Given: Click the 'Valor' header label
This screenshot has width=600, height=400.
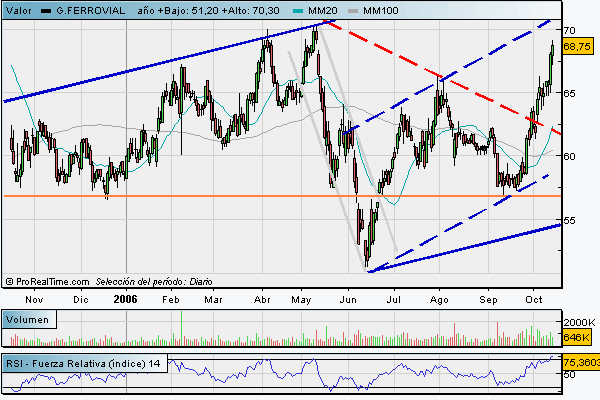Looking at the screenshot, I should [18, 10].
